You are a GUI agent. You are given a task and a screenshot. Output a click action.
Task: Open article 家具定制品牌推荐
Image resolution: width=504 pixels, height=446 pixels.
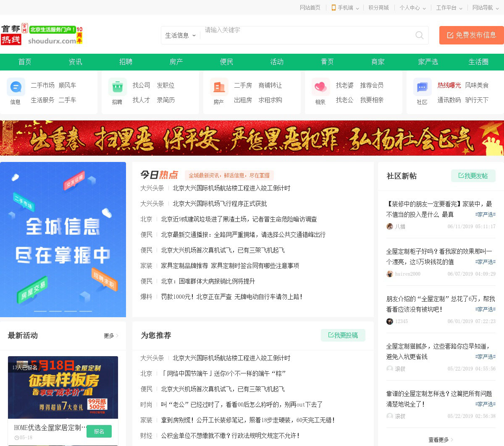(x=230, y=266)
